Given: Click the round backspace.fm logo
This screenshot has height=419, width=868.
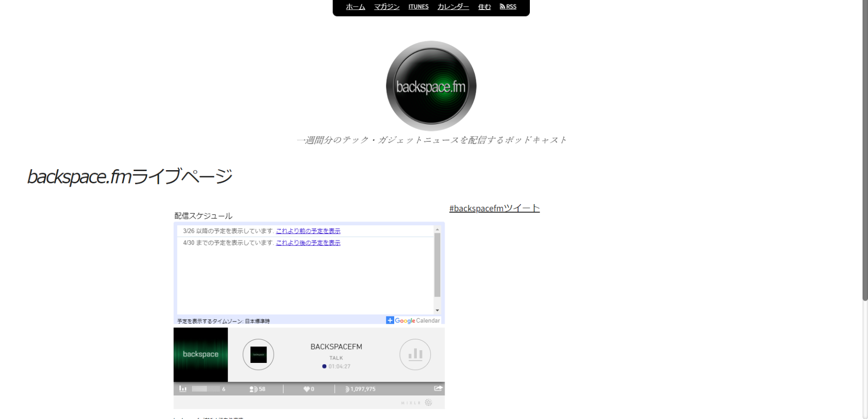Looking at the screenshot, I should (x=431, y=86).
